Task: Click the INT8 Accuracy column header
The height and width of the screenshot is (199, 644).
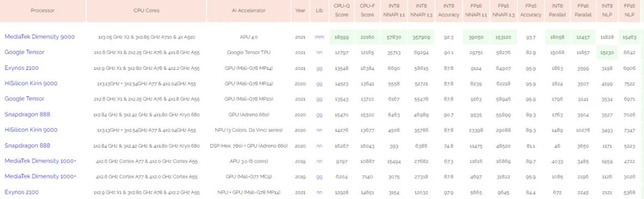Action: pos(448,11)
